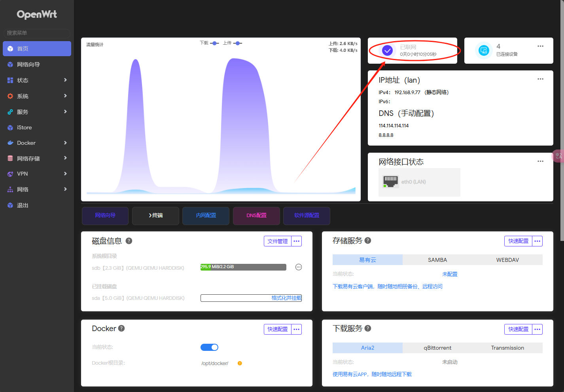Screen dimensions: 564x392
Task: Open more options for IP地址 card
Action: pyautogui.click(x=540, y=79)
